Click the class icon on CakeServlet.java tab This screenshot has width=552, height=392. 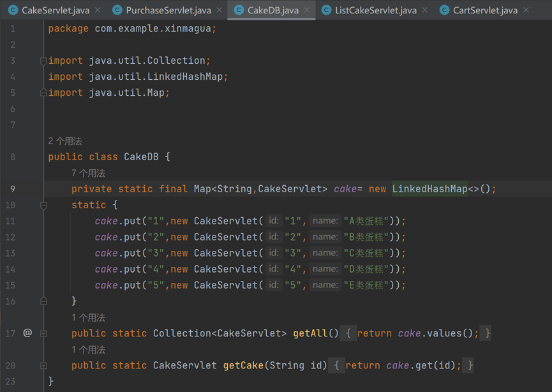coord(13,10)
